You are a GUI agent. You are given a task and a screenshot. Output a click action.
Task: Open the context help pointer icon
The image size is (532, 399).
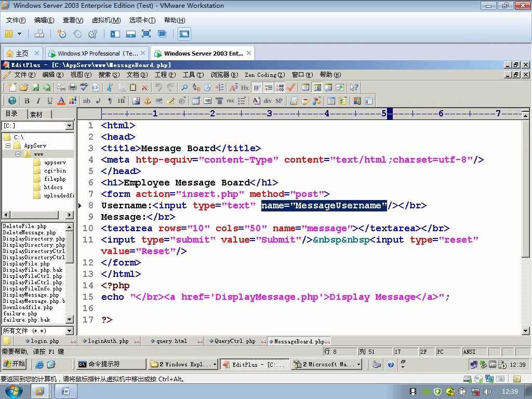[354, 87]
